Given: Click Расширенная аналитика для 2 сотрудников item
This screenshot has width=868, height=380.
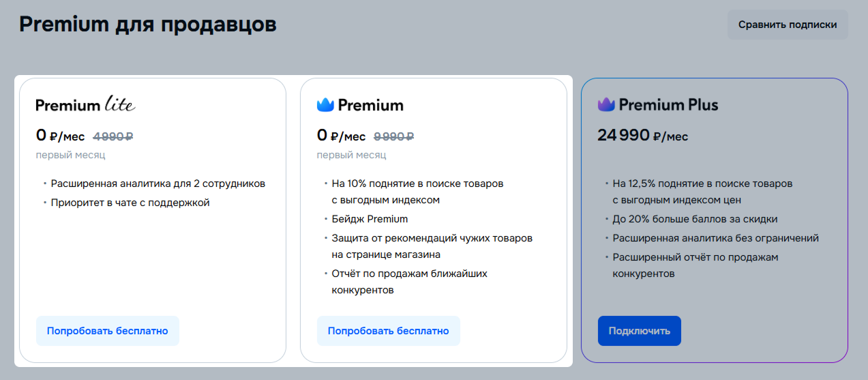Looking at the screenshot, I should tap(158, 184).
